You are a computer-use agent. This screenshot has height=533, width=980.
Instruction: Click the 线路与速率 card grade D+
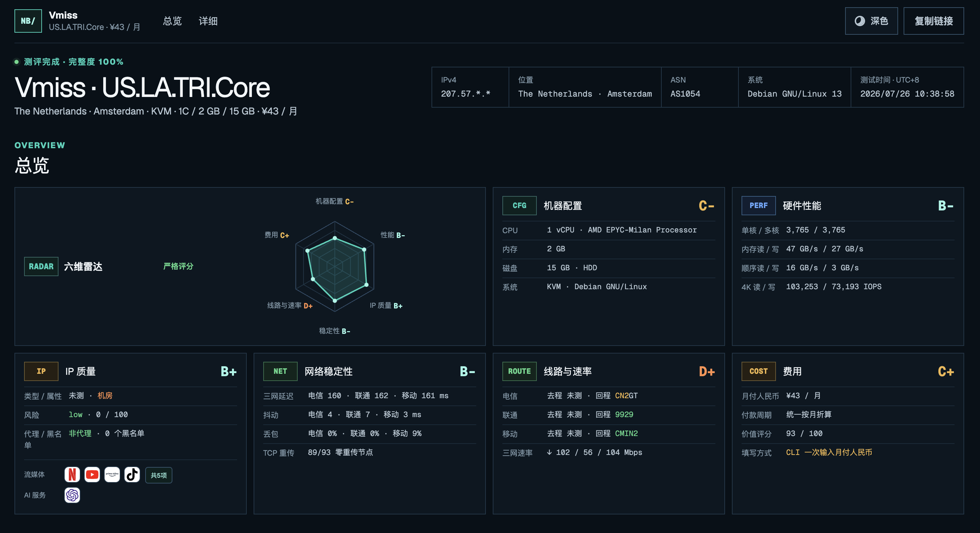(x=706, y=371)
